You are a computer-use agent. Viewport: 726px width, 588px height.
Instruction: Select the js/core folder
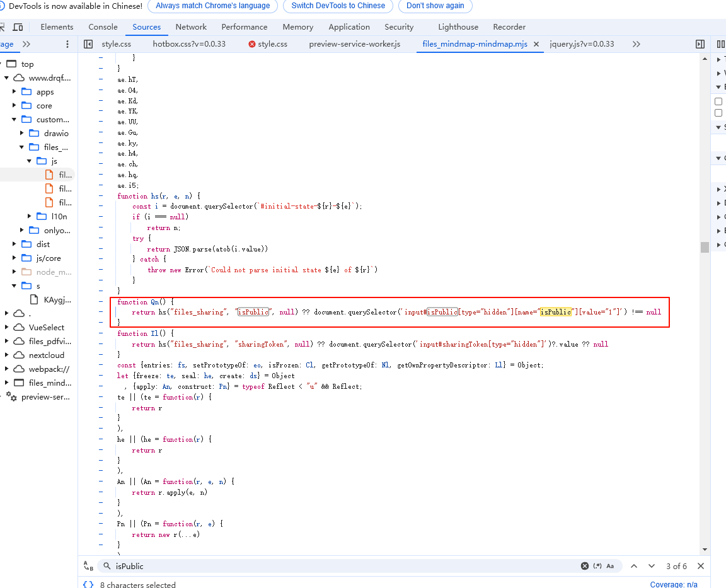click(x=49, y=258)
